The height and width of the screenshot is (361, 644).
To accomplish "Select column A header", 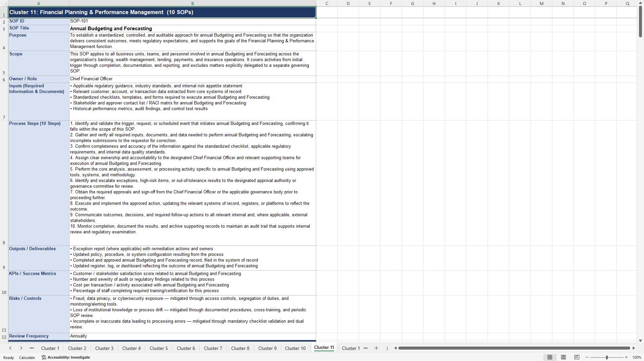I will tap(39, 3).
